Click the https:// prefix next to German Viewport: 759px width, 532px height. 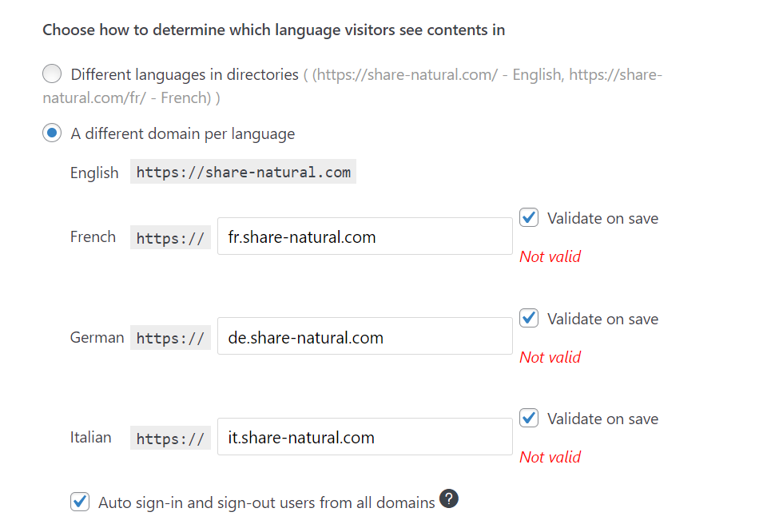tap(170, 338)
